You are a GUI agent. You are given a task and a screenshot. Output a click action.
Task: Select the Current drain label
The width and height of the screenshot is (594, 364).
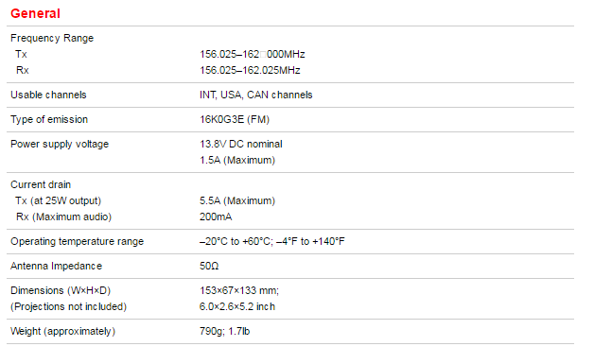pos(41,184)
